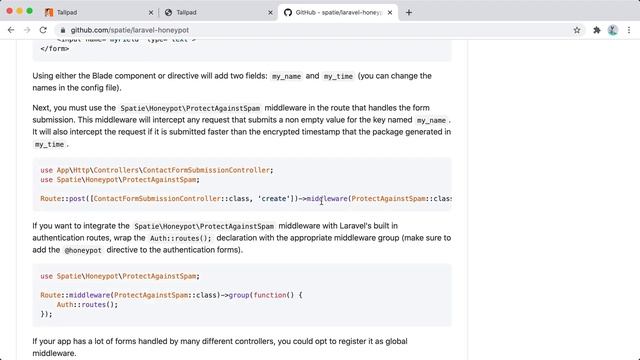The image size is (640, 360).
Task: Click the my_time inline code in first paragraph
Action: (338, 76)
